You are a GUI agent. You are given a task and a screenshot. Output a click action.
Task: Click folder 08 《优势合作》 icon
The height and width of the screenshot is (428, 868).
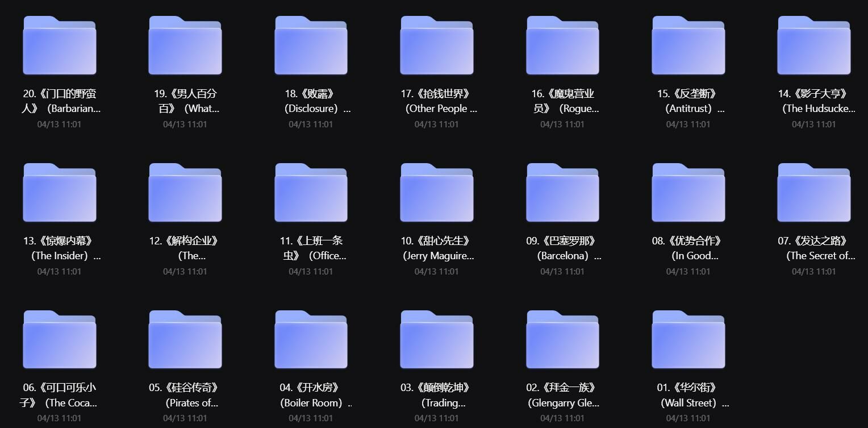click(688, 193)
